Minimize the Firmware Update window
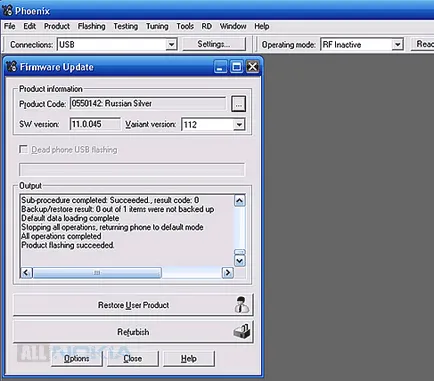 [220, 67]
